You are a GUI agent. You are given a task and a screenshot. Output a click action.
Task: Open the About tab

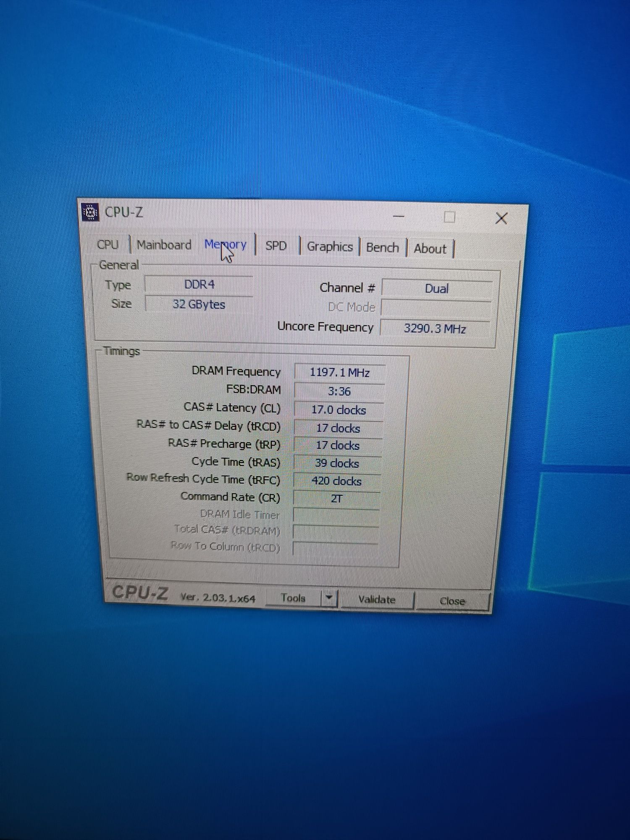tap(430, 249)
